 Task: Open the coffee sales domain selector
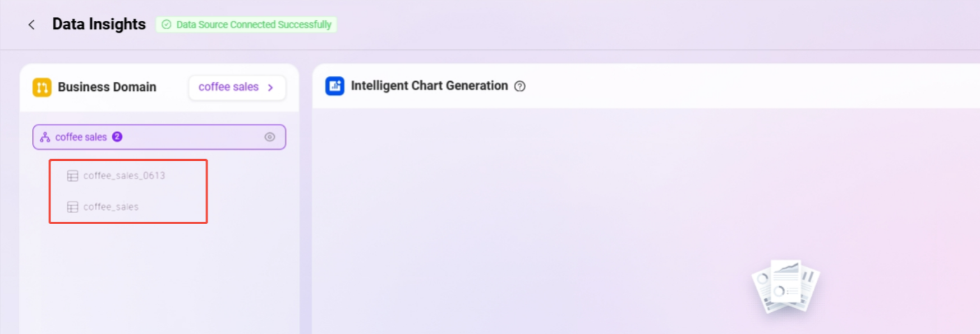click(237, 87)
